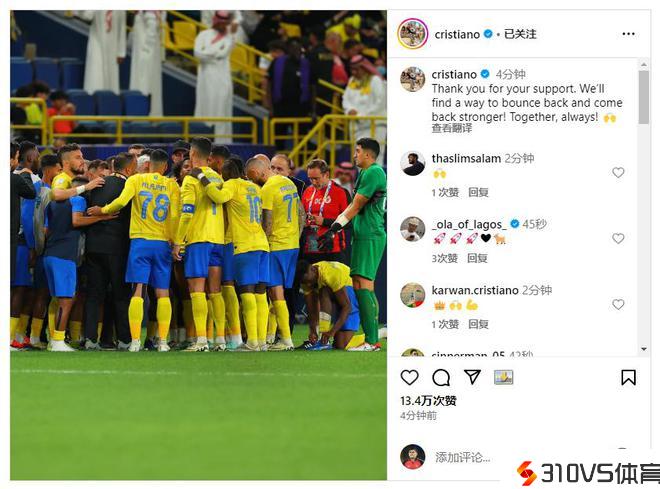Share post with paper plane icon
The height and width of the screenshot is (489, 660).
(x=472, y=377)
